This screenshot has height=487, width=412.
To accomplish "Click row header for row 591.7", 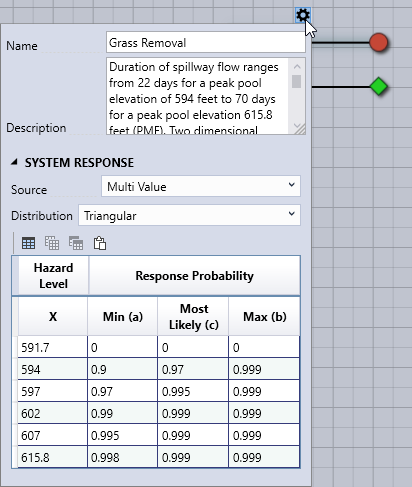I will point(15,347).
